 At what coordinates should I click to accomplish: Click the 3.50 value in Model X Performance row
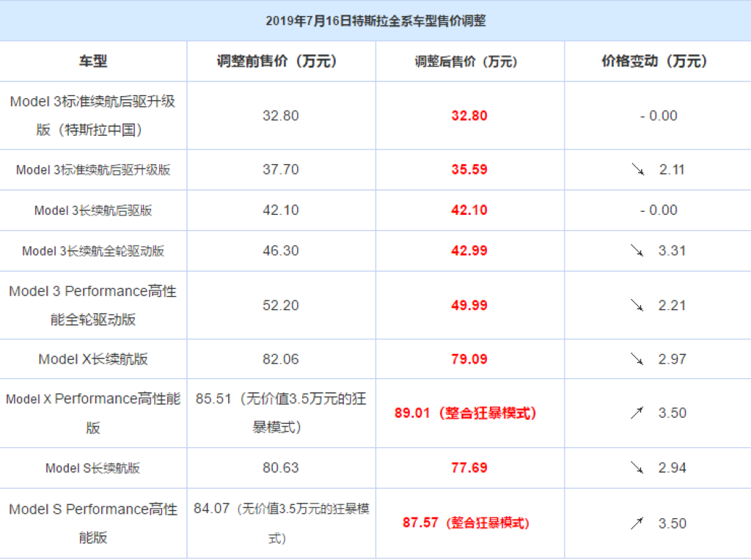pyautogui.click(x=673, y=413)
